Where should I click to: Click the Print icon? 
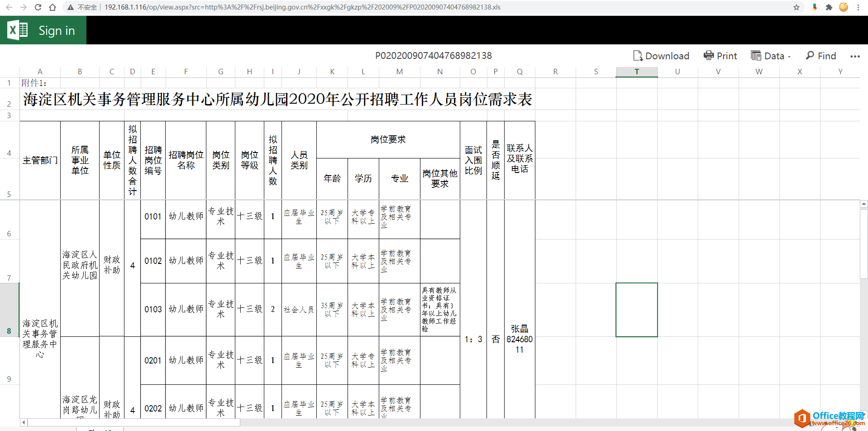[x=720, y=55]
